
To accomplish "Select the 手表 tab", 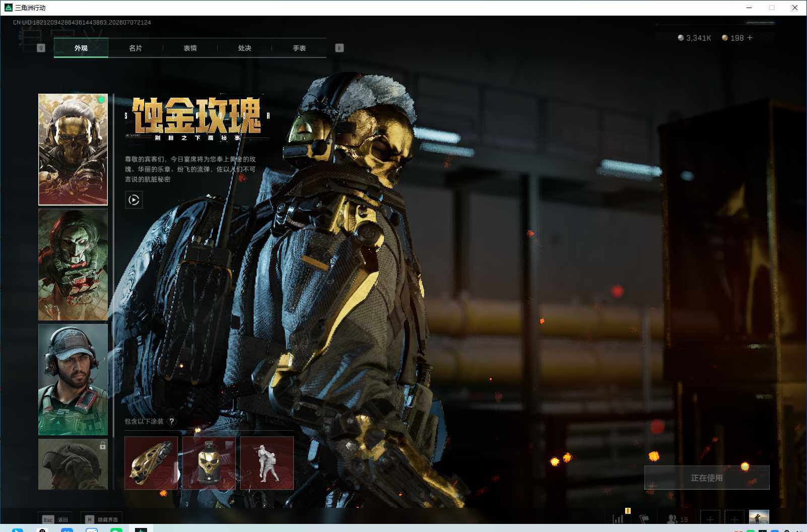I will [299, 48].
